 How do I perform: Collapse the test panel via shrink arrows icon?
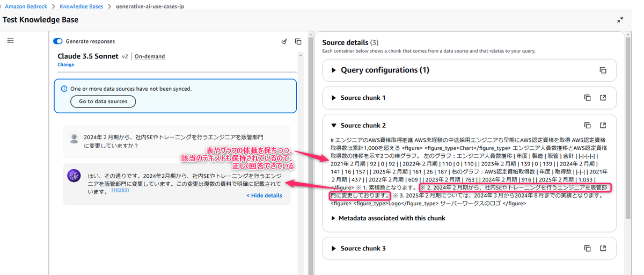click(x=620, y=19)
